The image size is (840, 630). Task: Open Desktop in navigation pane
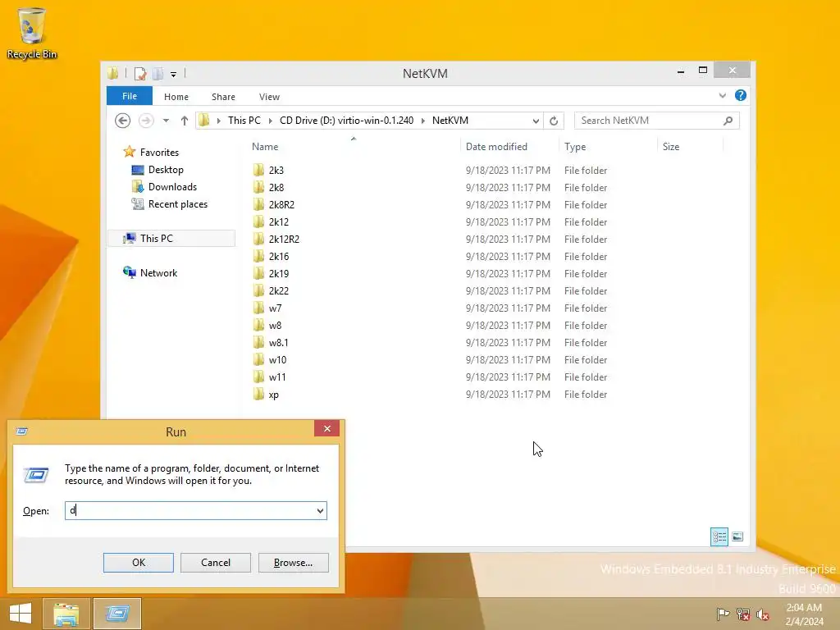point(166,169)
